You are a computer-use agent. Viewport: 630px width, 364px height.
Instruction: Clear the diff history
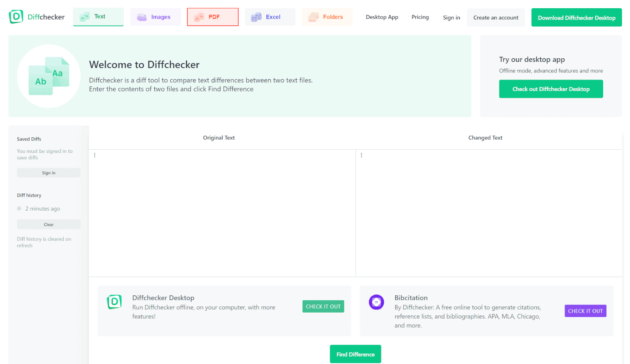(x=49, y=224)
